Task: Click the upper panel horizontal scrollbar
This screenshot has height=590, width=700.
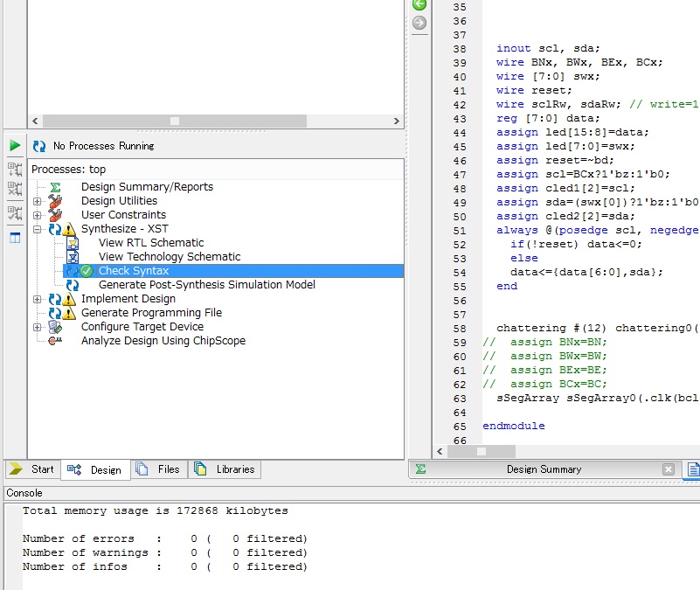Action: (x=175, y=121)
